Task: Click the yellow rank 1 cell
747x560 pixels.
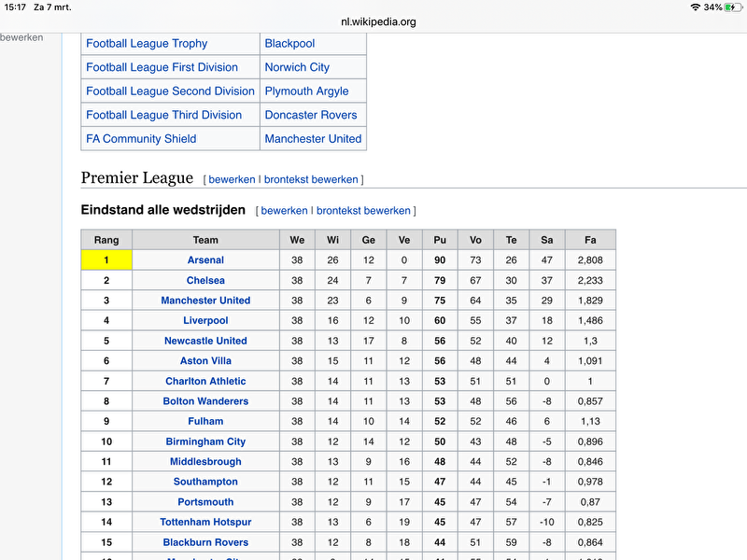Action: coord(106,260)
